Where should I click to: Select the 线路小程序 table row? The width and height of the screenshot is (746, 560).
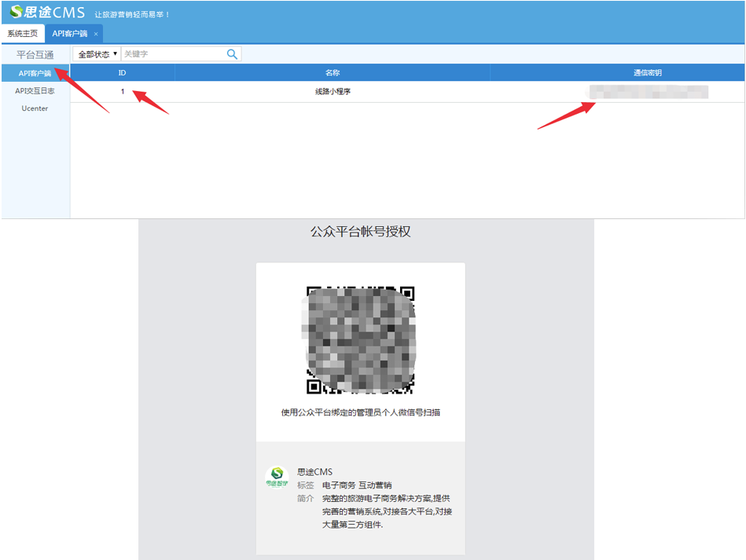332,92
